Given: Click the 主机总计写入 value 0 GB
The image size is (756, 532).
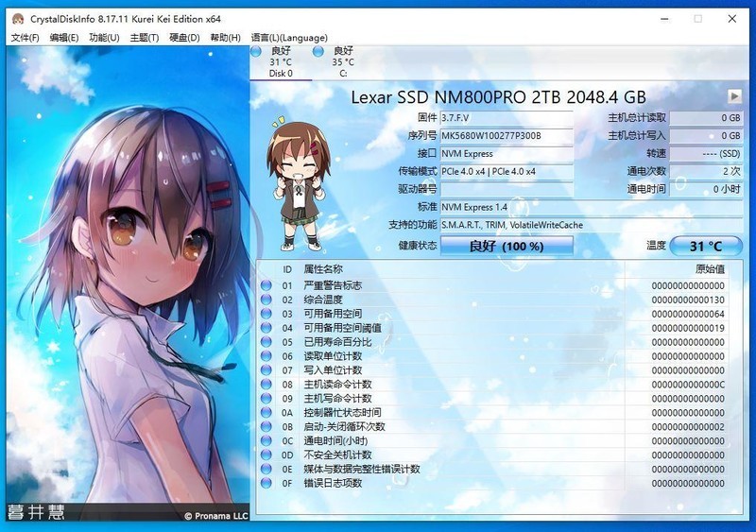Looking at the screenshot, I should pos(706,135).
